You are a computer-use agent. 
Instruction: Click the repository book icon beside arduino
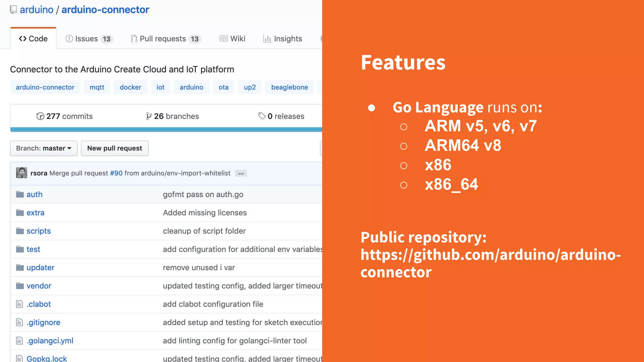(13, 10)
